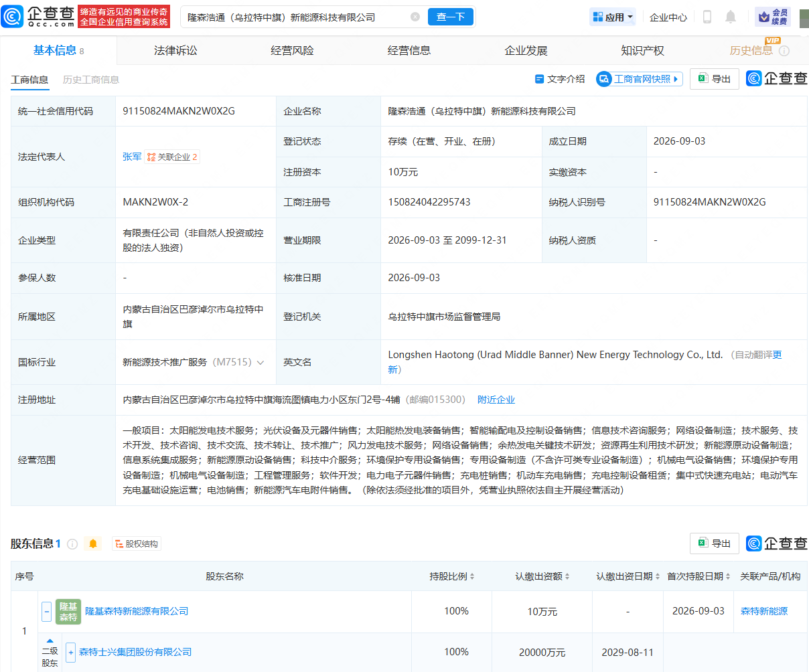Click the 企查查 logo in shareholder section

pyautogui.click(x=777, y=543)
